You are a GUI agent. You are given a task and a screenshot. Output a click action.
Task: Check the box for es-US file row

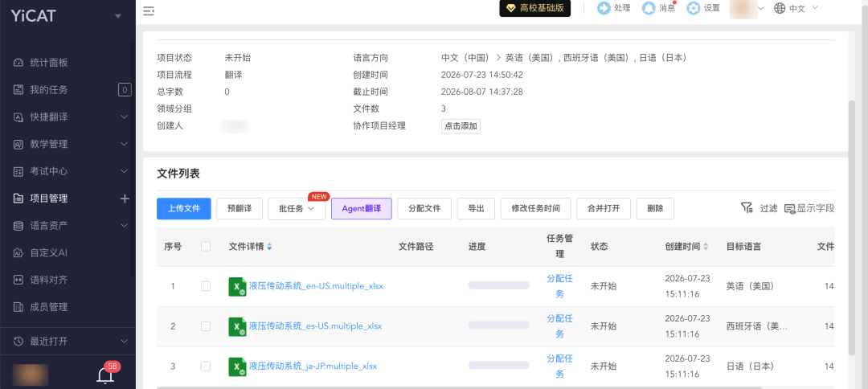[x=206, y=326]
